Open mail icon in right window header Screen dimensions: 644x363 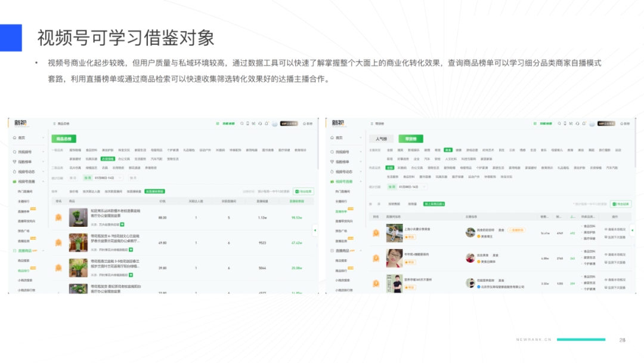[571, 124]
